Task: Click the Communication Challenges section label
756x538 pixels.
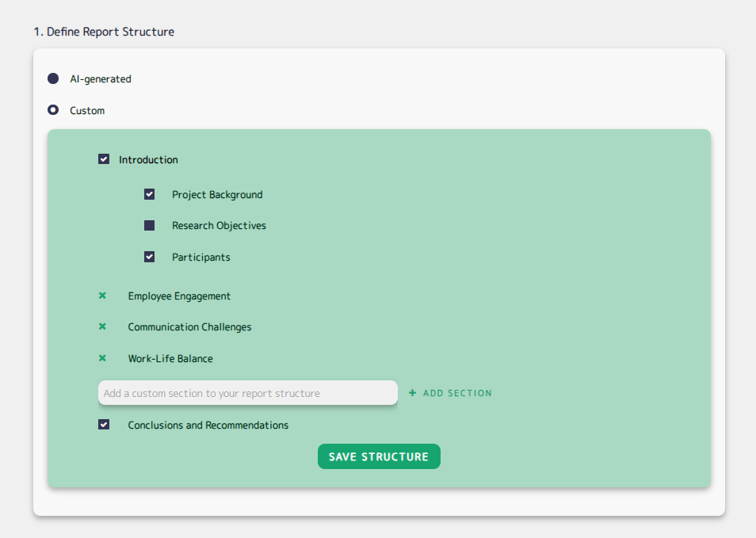Action: 189,326
